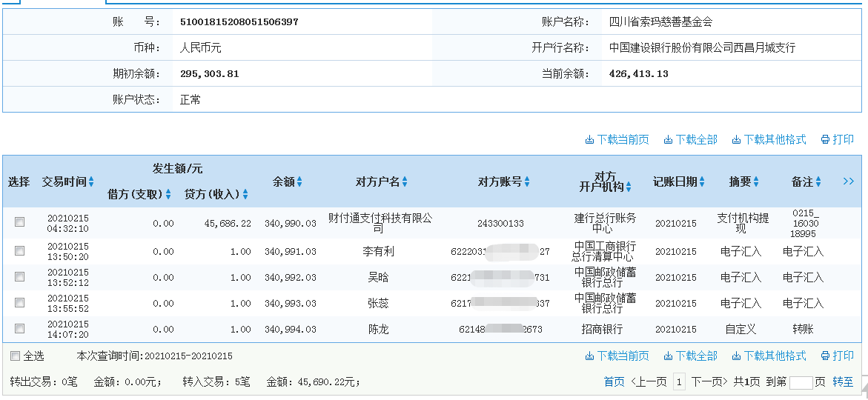Image resolution: width=868 pixels, height=400 pixels.
Task: Sort by 交易时间 arrow icon
Action: (91, 182)
